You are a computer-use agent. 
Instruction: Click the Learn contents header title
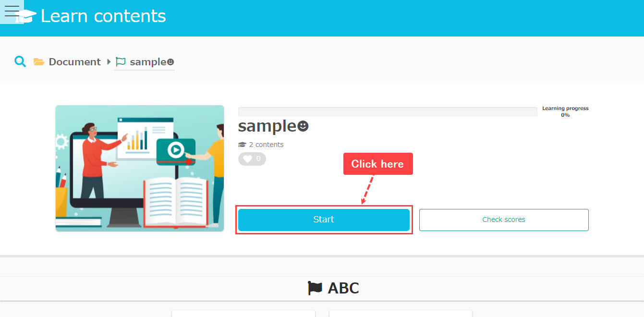(x=103, y=16)
